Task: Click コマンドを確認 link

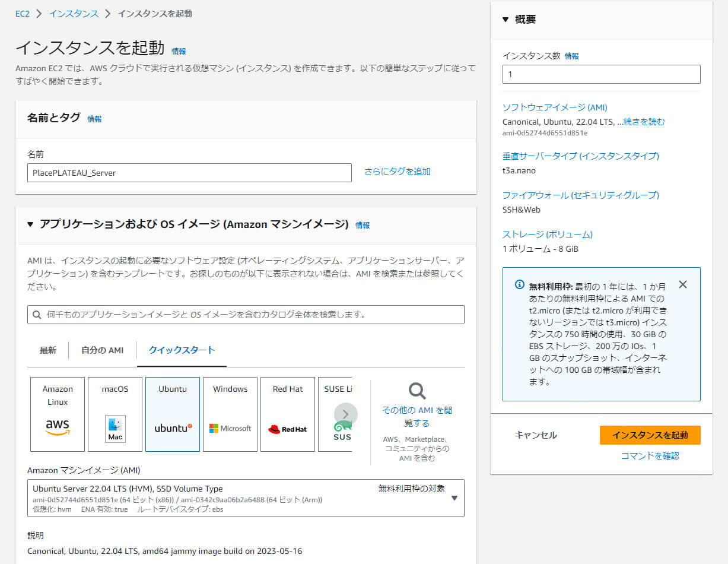Action: click(650, 456)
